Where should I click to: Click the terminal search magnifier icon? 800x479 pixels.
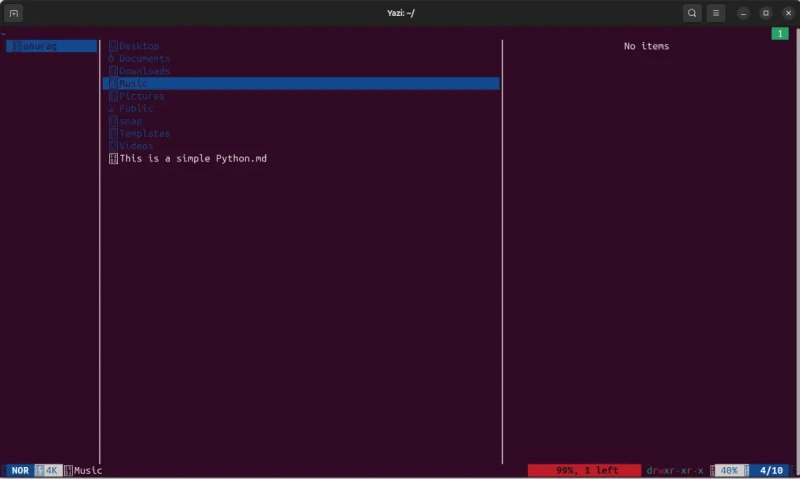[692, 13]
